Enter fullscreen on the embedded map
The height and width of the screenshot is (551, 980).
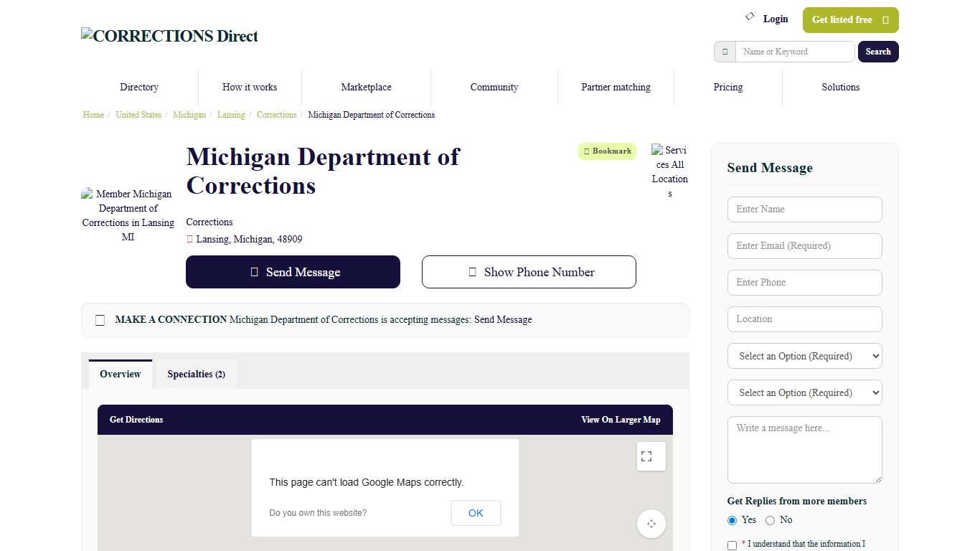click(x=651, y=456)
